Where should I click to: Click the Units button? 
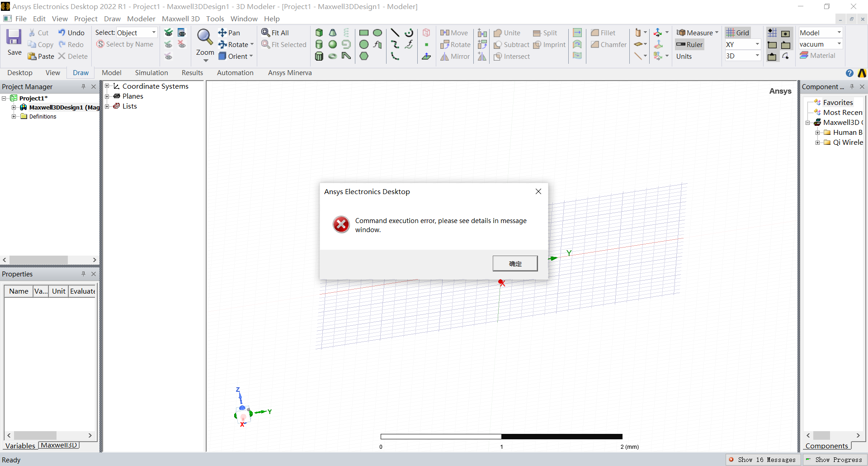click(684, 56)
